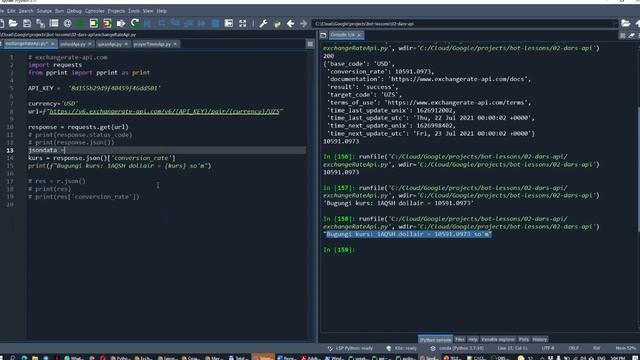Image resolution: width=640 pixels, height=360 pixels.
Task: Save the current file with disk icon
Action: pos(27,24)
